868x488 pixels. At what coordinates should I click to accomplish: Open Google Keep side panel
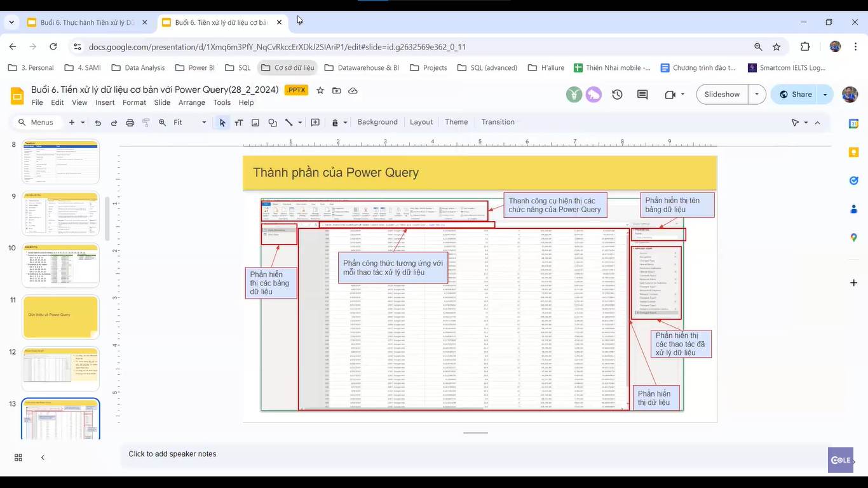853,152
